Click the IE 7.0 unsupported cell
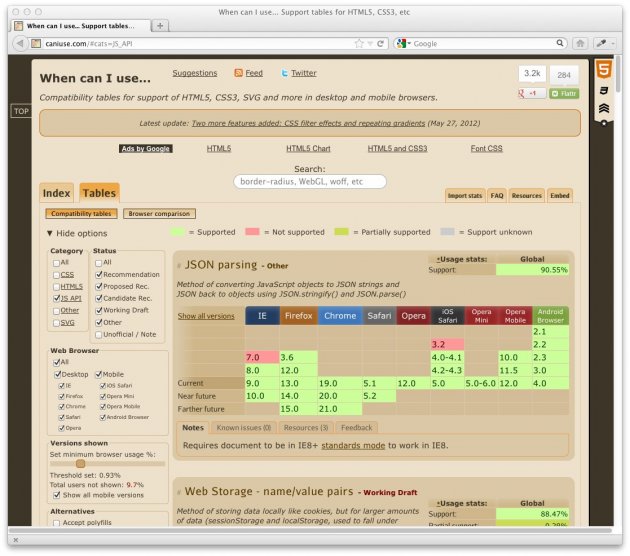 pos(262,357)
